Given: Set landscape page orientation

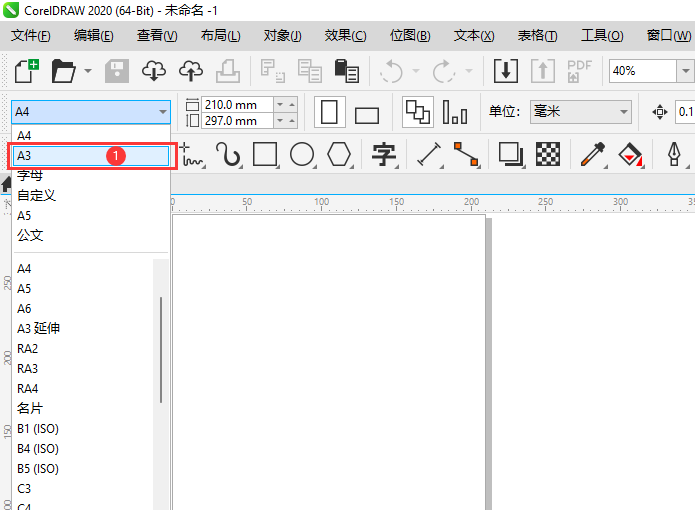Looking at the screenshot, I should point(367,115).
